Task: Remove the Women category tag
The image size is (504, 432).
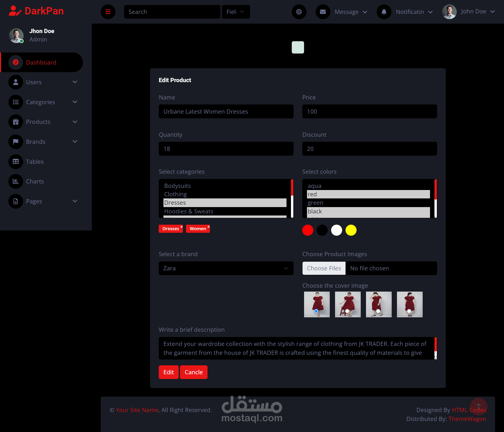Action: coord(209,227)
